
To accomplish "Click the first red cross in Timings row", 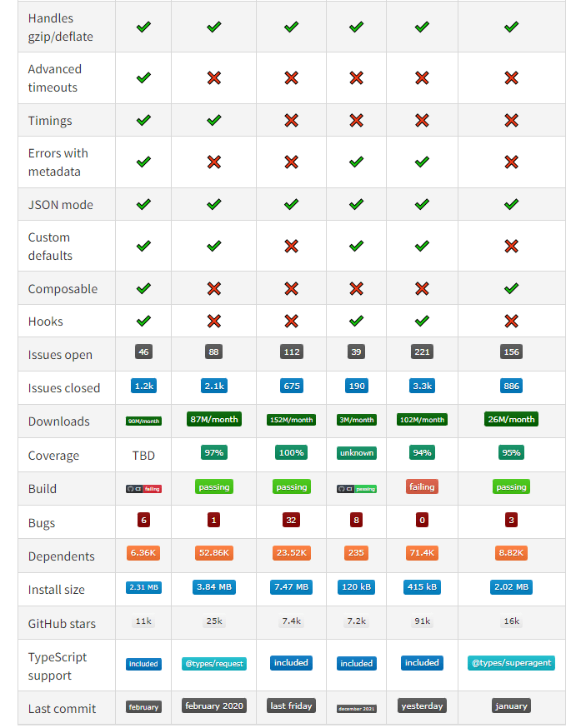I will [x=291, y=120].
